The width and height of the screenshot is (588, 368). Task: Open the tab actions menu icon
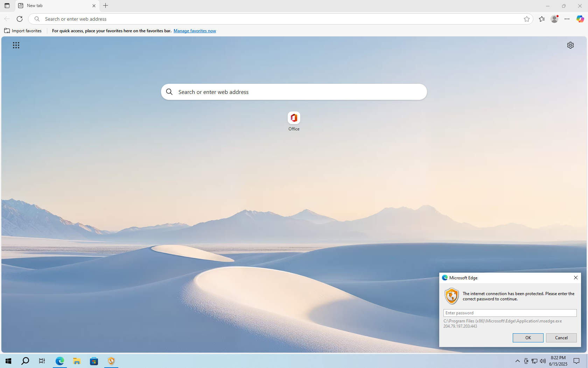(7, 6)
